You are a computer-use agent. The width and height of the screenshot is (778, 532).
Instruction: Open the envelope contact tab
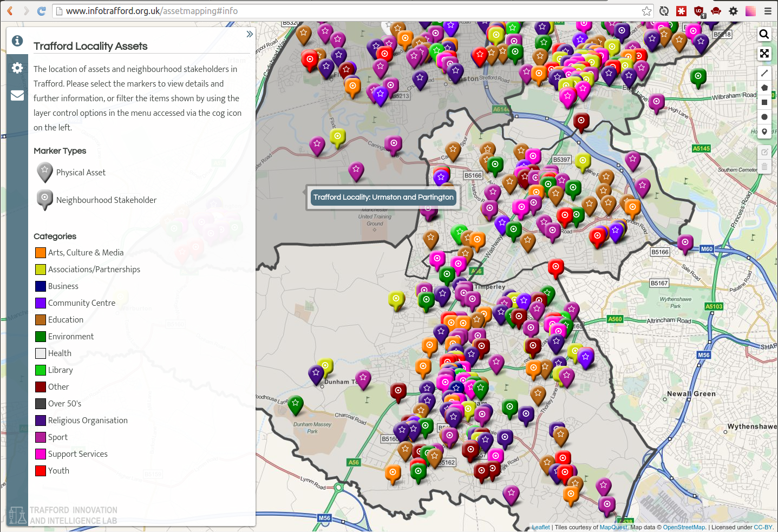[17, 95]
